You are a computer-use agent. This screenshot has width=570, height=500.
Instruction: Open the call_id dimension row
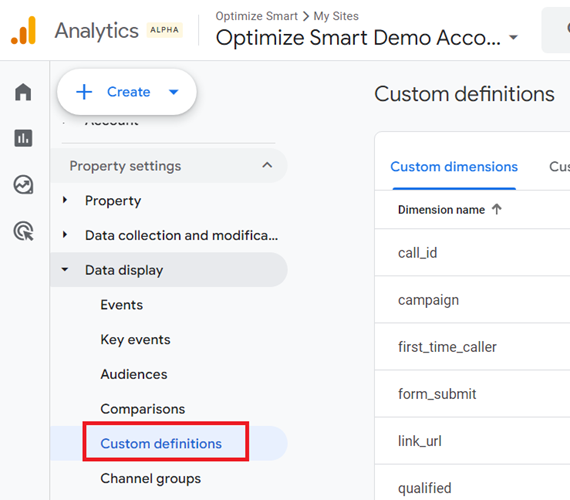point(473,252)
